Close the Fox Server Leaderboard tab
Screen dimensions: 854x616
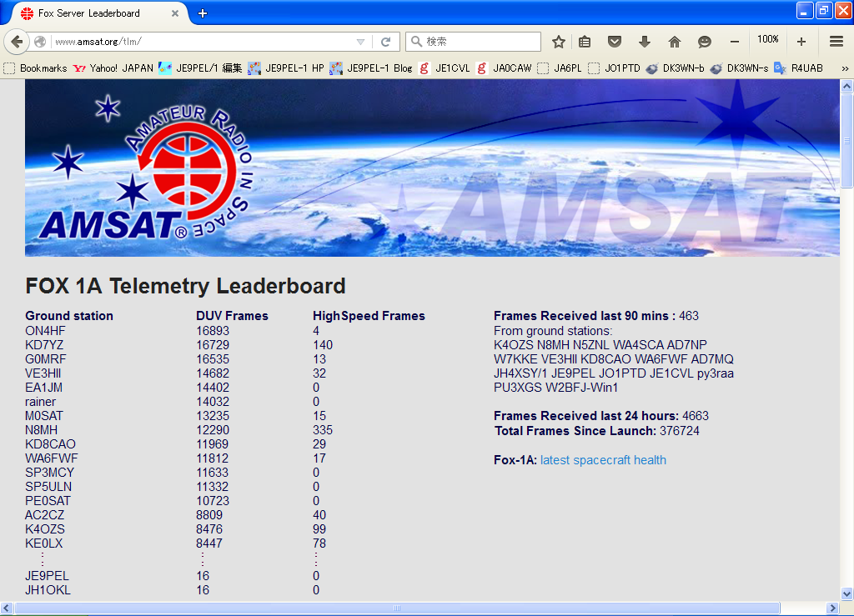coord(175,13)
